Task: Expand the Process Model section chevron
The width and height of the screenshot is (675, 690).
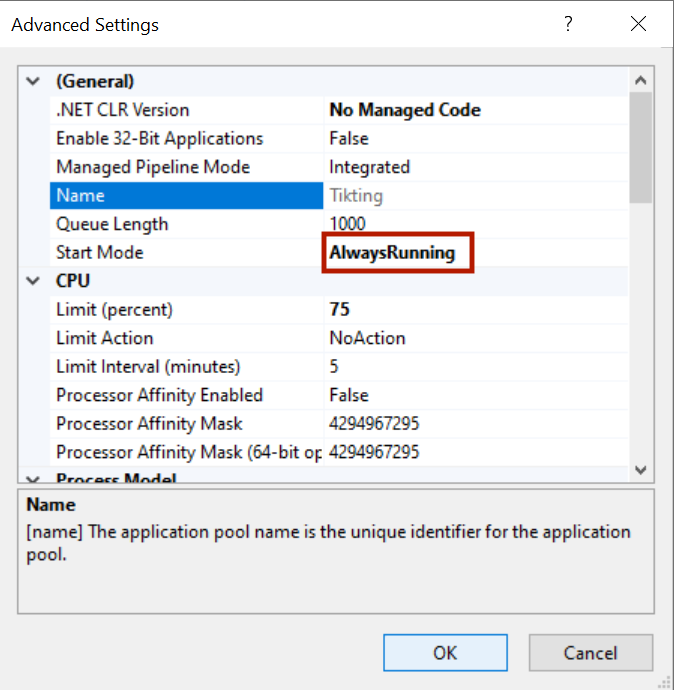Action: point(34,479)
